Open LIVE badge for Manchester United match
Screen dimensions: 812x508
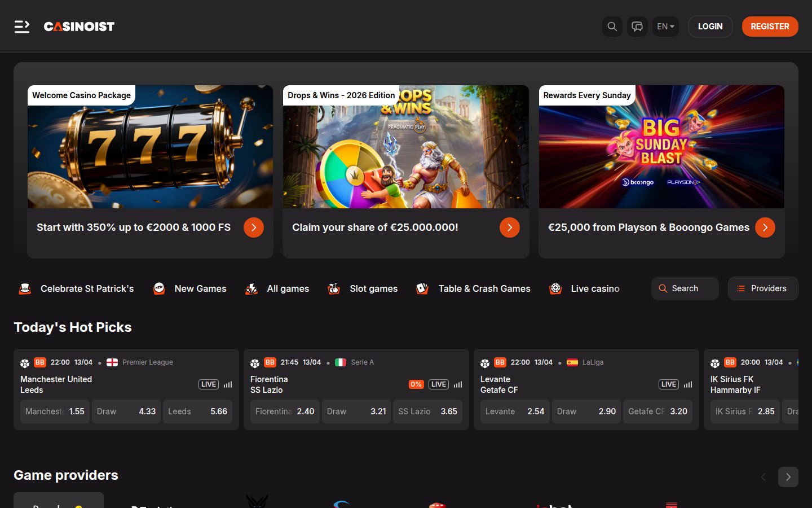coord(209,384)
